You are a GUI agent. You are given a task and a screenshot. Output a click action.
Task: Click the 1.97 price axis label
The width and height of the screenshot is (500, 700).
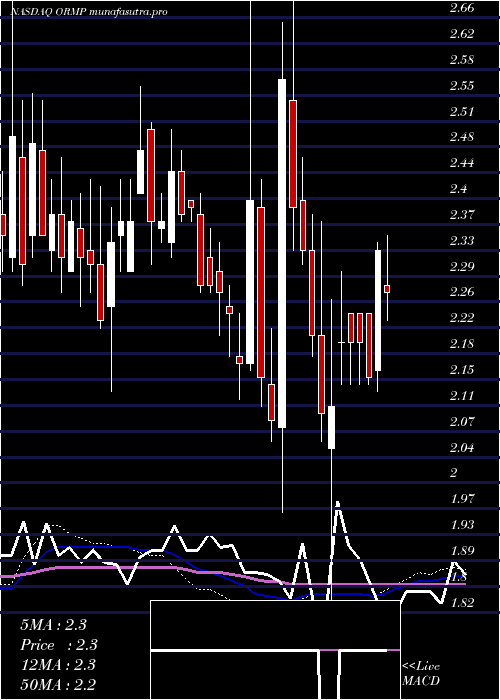point(462,499)
